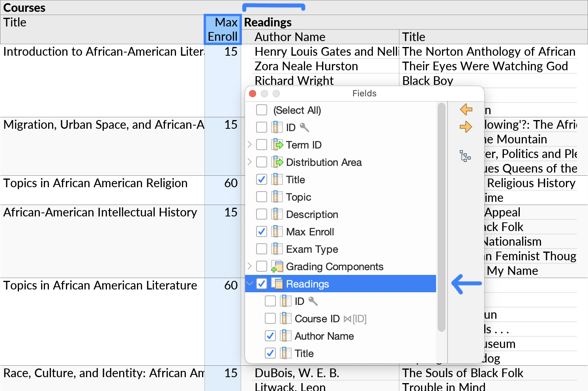Click the primary key icon beside ID
This screenshot has width=588, height=391.
pos(304,127)
